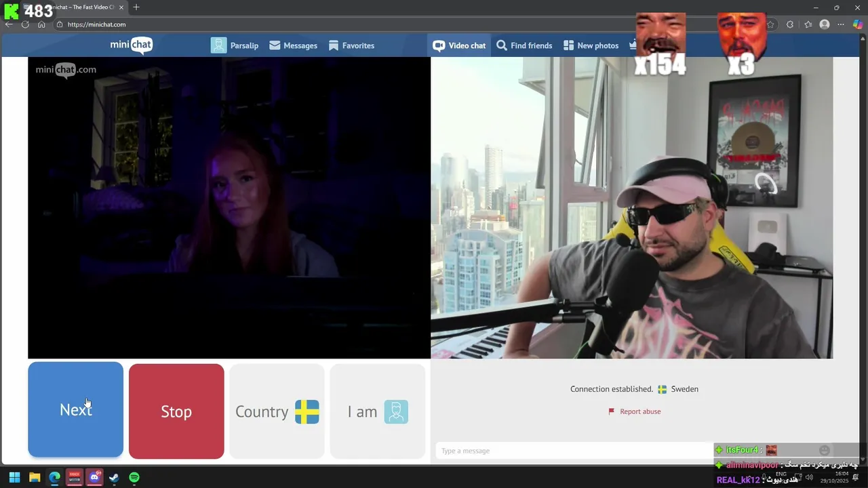
Task: Open the browser settings and more menu
Action: 841,24
